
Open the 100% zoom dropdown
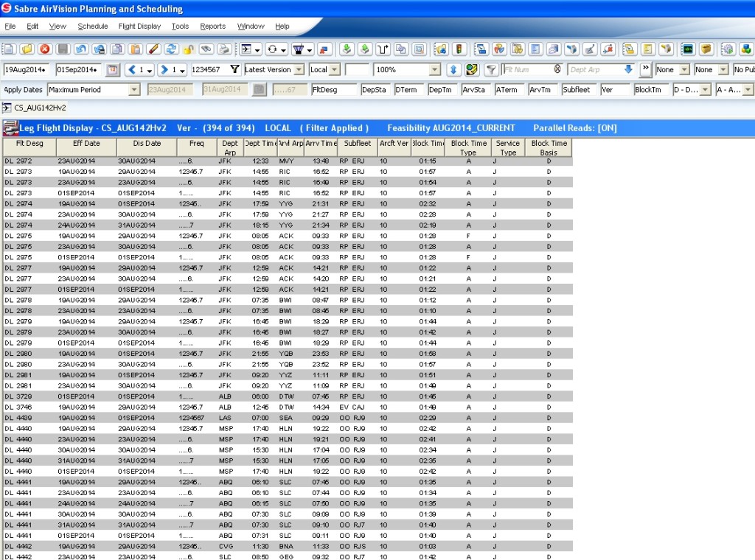[435, 69]
